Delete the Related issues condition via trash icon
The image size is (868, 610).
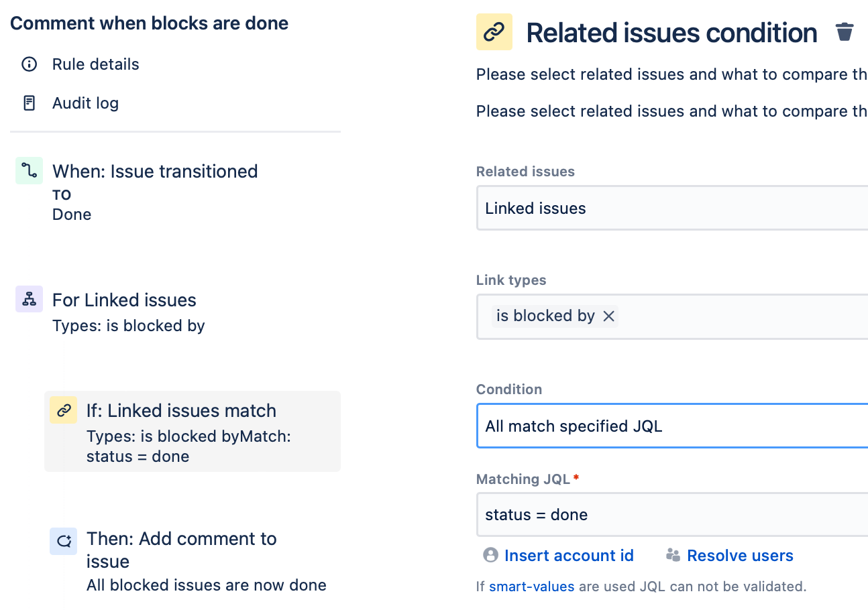click(x=844, y=32)
